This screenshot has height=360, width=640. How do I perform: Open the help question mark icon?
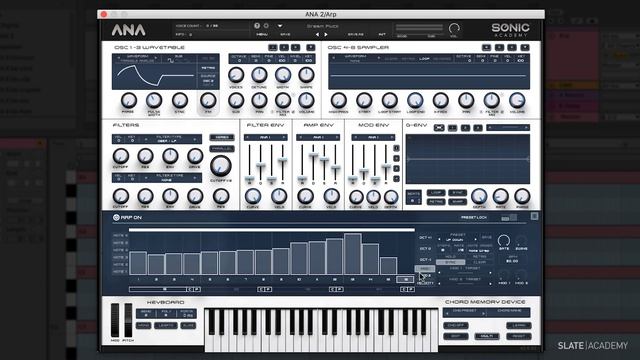pyautogui.click(x=257, y=26)
